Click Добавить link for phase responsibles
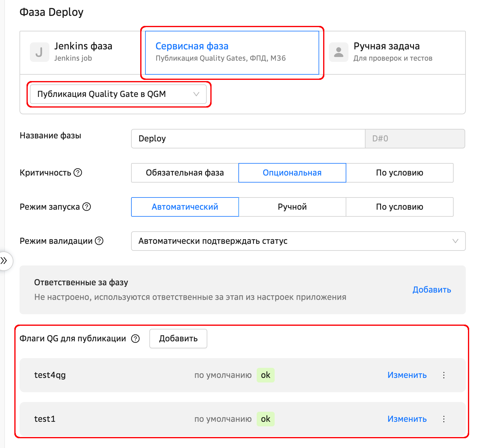The height and width of the screenshot is (448, 478). point(431,290)
